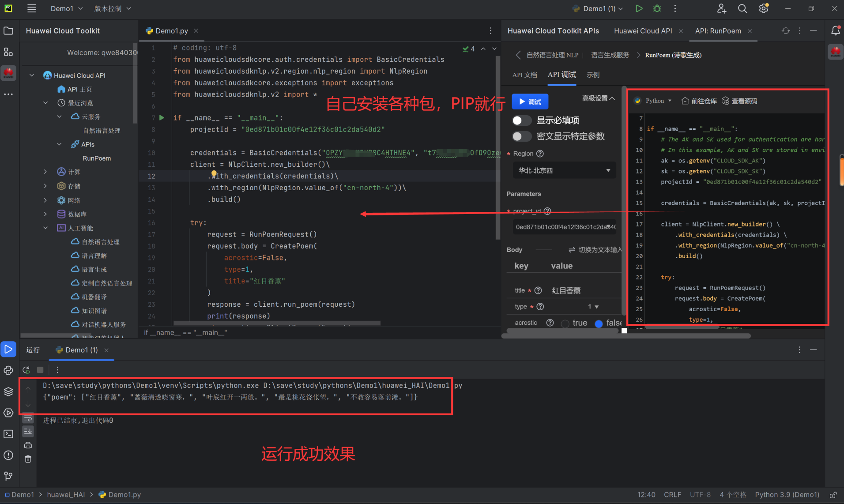This screenshot has height=504, width=844.
Task: Open Python Console tool window
Action: click(x=8, y=370)
